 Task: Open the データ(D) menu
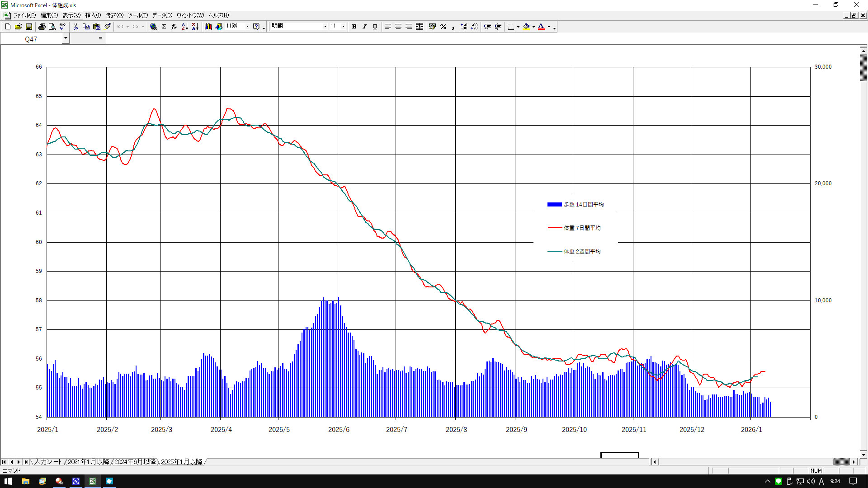click(x=162, y=15)
